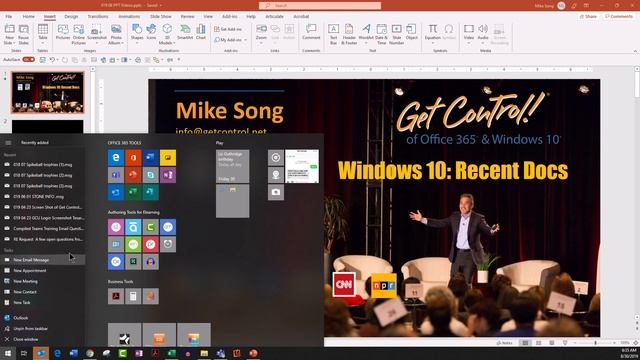The height and width of the screenshot is (360, 640).
Task: Open the OneNote tile in Start menu
Action: (168, 175)
